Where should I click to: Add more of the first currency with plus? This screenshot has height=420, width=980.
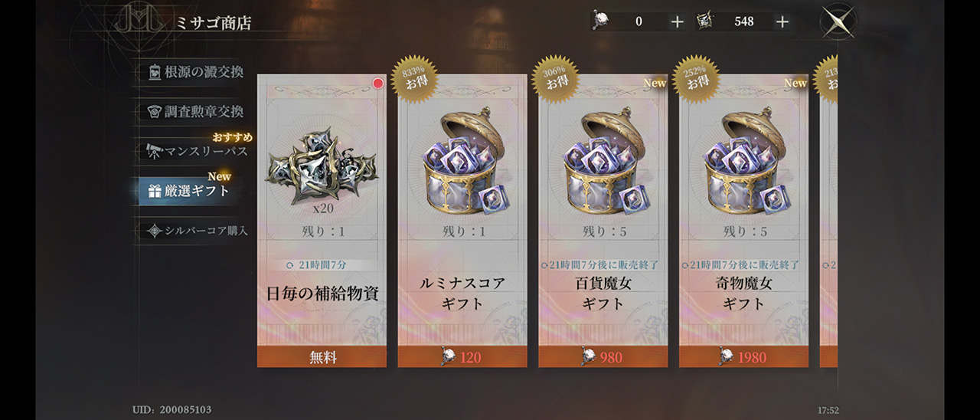(677, 21)
